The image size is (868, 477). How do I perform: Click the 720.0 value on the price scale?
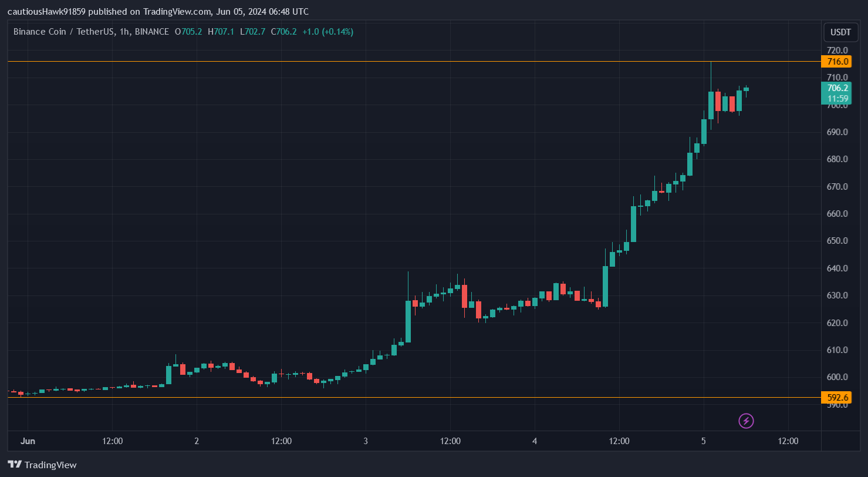pos(836,51)
